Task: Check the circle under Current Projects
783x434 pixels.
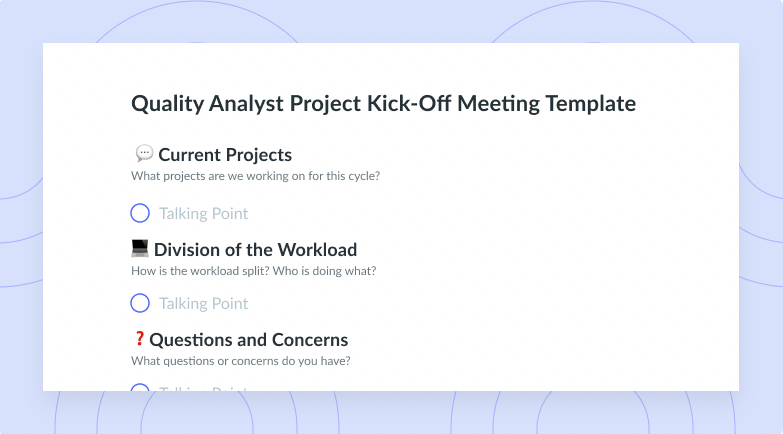Action: 140,213
